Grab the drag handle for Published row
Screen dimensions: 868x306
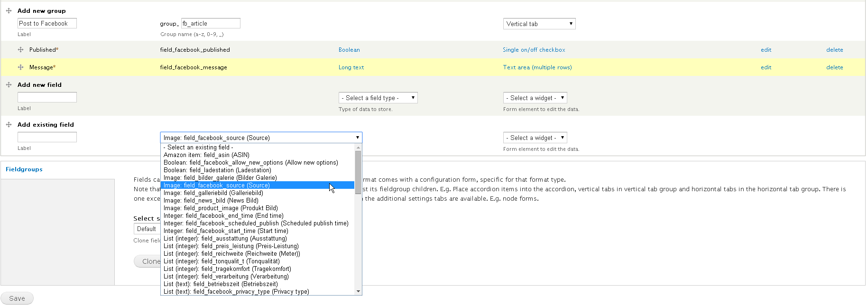tap(20, 50)
